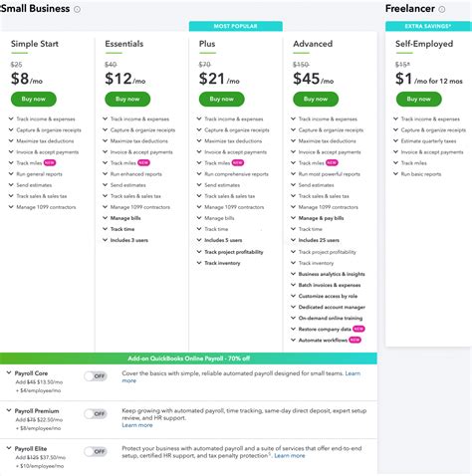
Task: Expand Track project profitability in Plus plan
Action: (199, 252)
